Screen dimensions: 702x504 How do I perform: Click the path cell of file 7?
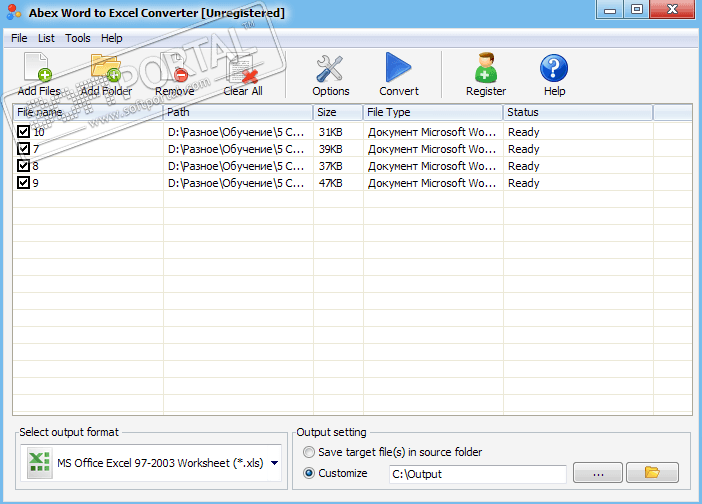(x=236, y=149)
